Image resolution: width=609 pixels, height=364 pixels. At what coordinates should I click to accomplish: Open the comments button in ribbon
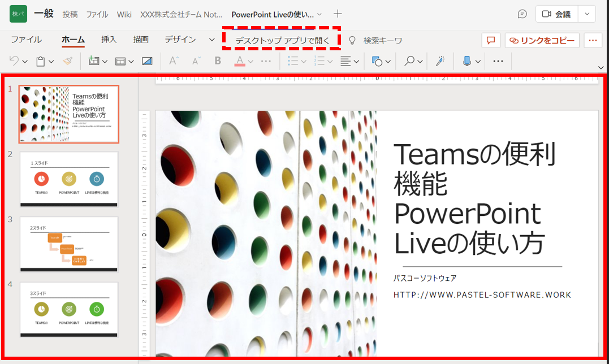tap(491, 40)
